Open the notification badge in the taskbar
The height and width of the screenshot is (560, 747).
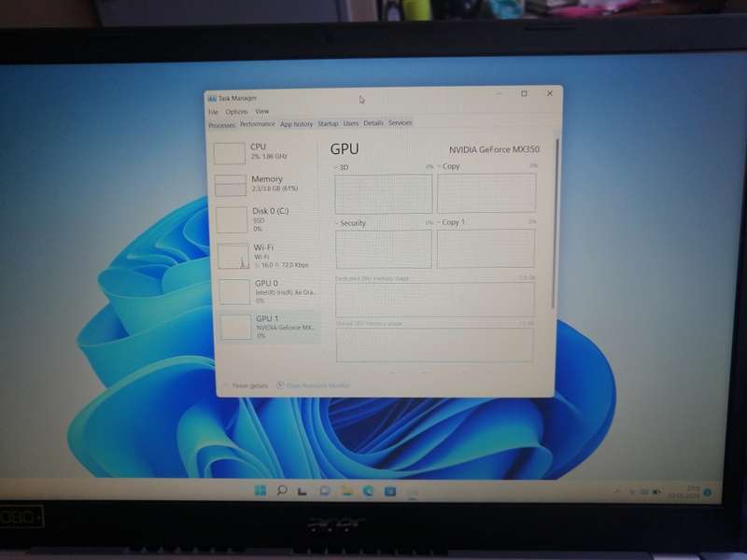(707, 493)
